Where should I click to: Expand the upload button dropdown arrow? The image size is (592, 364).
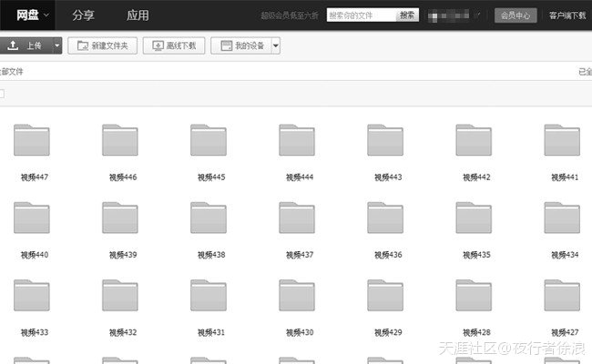57,45
